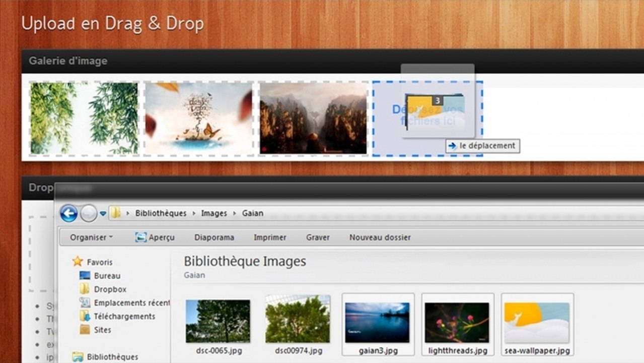644x363 pixels.
Task: Select Images in the address breadcrumb
Action: 214,213
